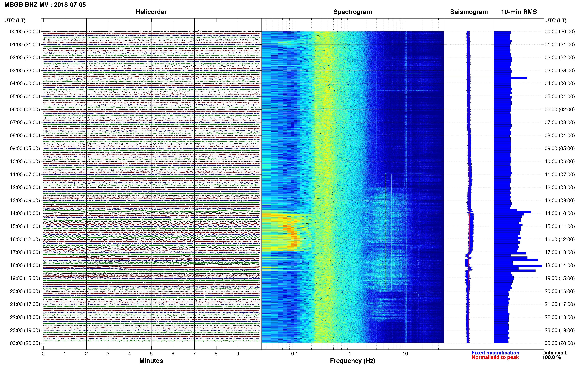Click '03:00 (23:00)' on the helicorder time axis
This screenshot has width=588, height=368.
[25, 71]
